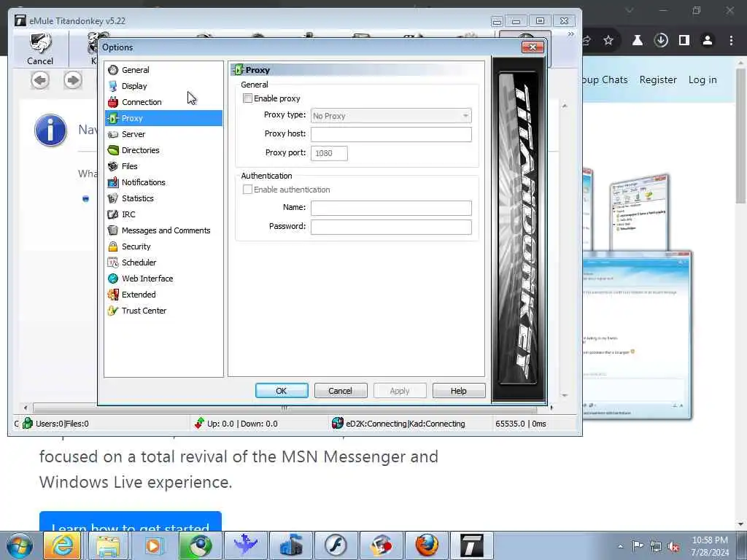Bookmark page with the star icon
This screenshot has width=747, height=560.
point(608,41)
